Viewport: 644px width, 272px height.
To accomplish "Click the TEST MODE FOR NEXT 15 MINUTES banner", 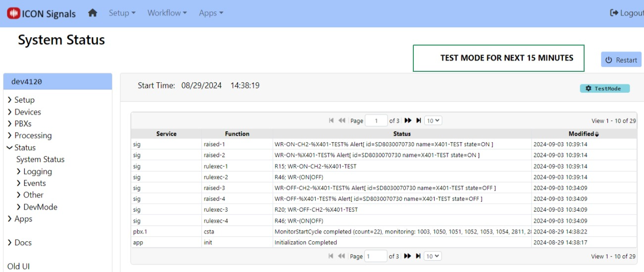I will [498, 58].
